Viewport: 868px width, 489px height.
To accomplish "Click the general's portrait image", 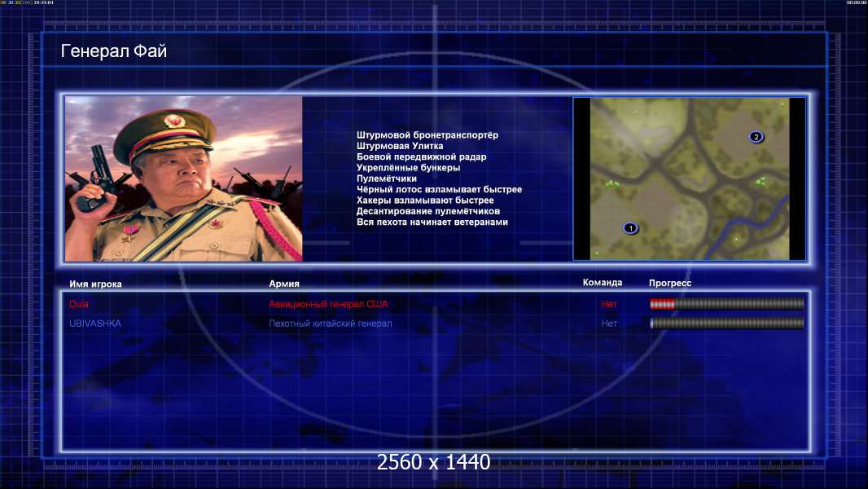I will pos(184,178).
